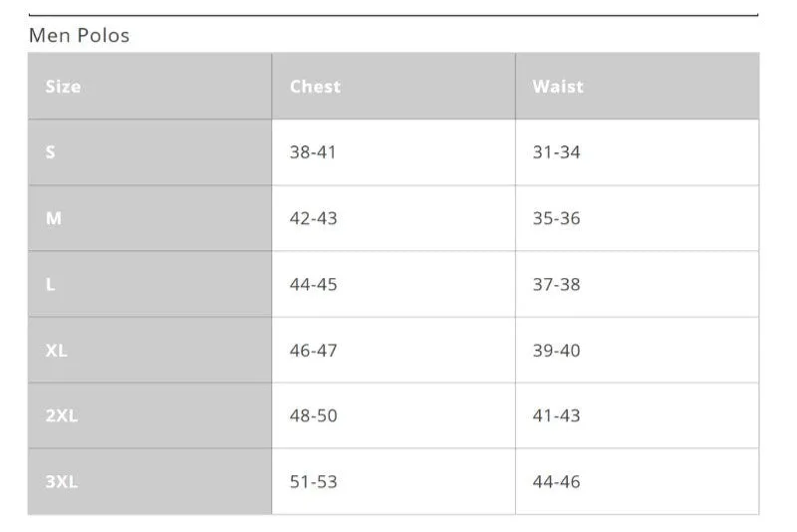797x532 pixels.
Task: Click the XL size row label
Action: pos(57,350)
